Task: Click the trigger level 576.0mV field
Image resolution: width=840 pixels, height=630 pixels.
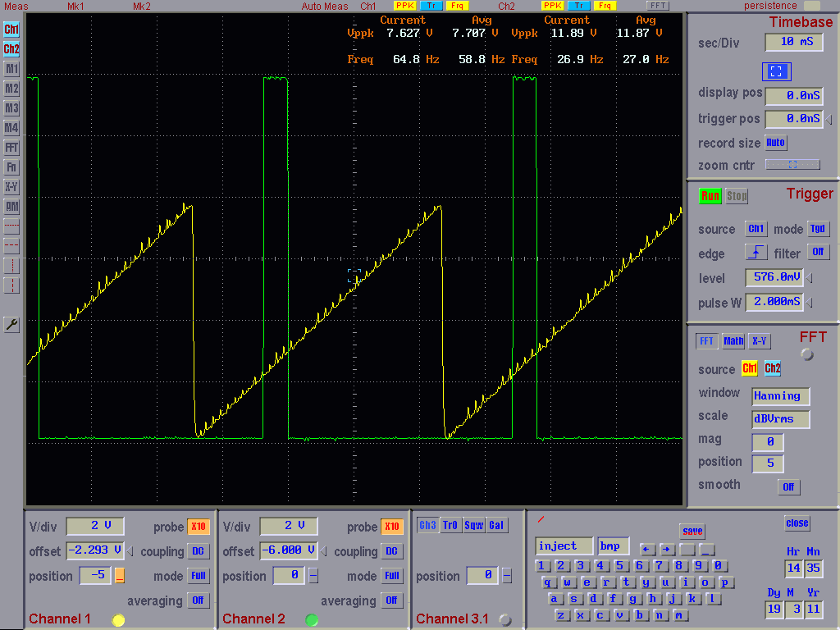Action: [x=774, y=277]
